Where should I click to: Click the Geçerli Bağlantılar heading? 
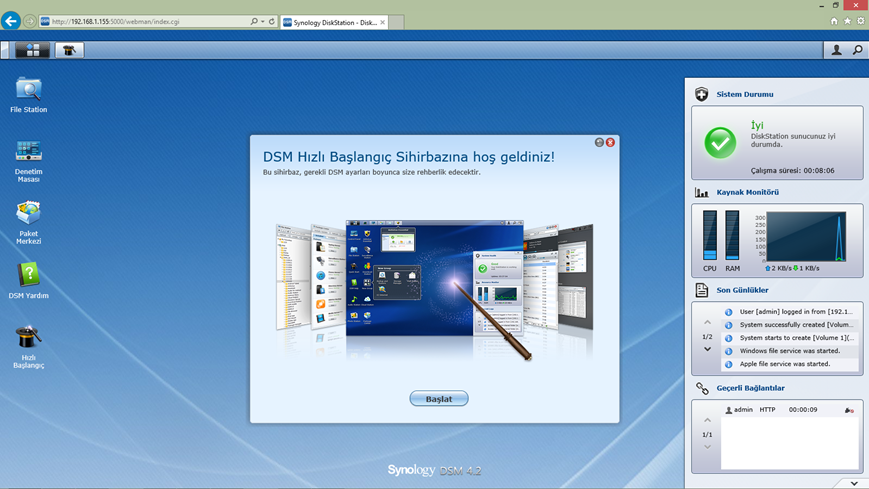[x=750, y=388]
